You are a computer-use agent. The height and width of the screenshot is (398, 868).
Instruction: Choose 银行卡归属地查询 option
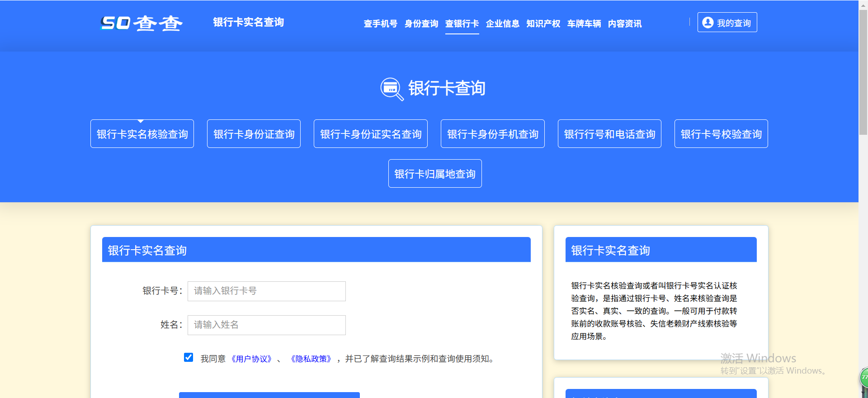pos(435,174)
